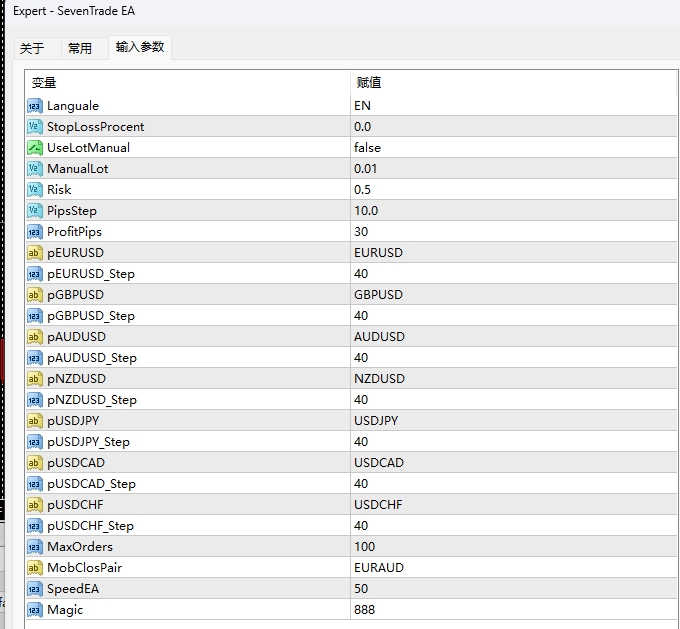Select the Magic variable name
Screen dimensions: 680x629
coord(65,610)
